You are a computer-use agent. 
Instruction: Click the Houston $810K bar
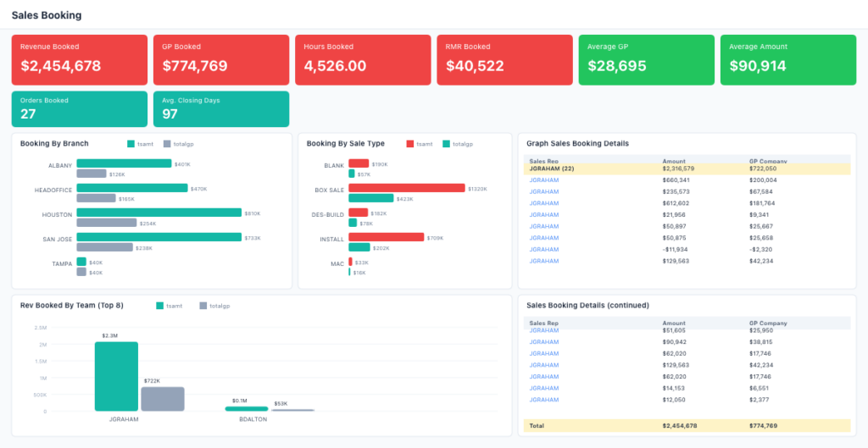tap(159, 213)
